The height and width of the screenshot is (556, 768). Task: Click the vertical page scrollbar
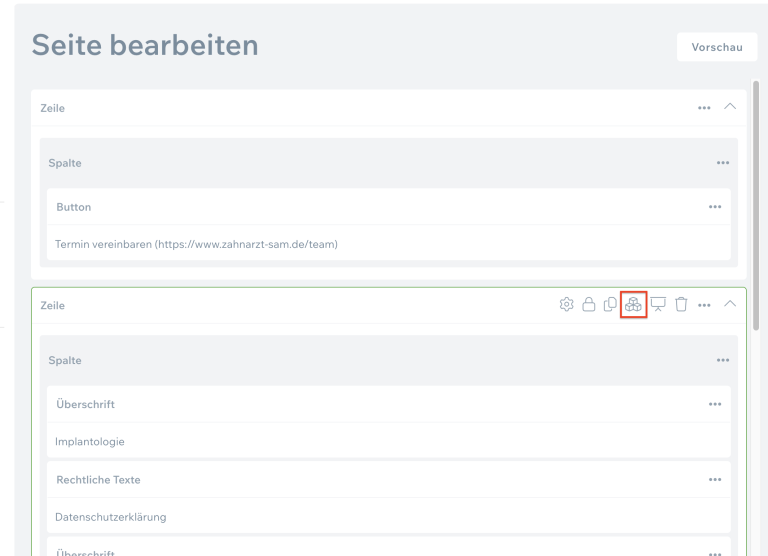[x=757, y=200]
